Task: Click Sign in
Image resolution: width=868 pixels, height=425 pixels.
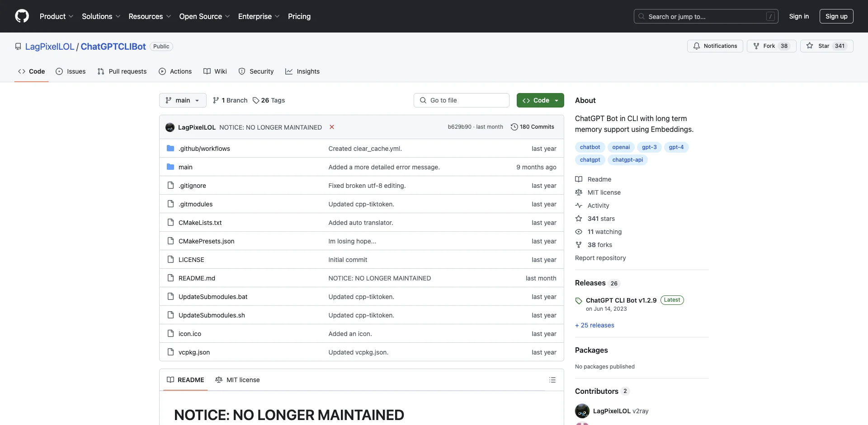Action: tap(799, 16)
